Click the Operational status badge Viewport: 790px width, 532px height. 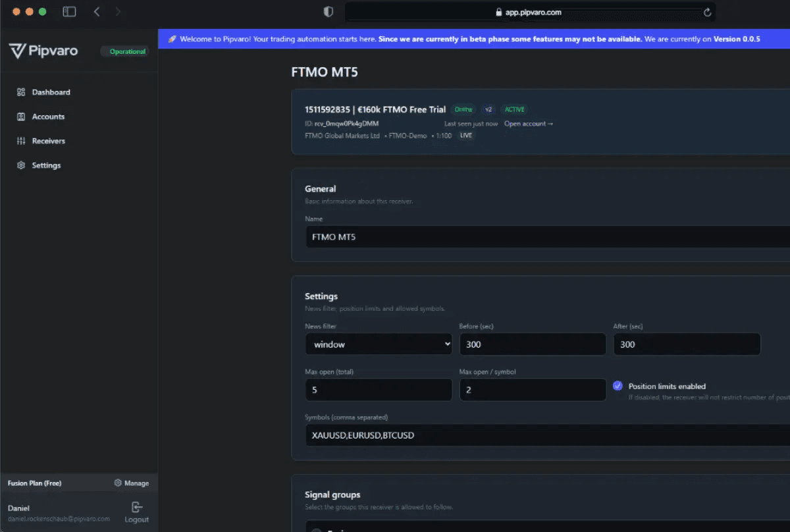[127, 51]
